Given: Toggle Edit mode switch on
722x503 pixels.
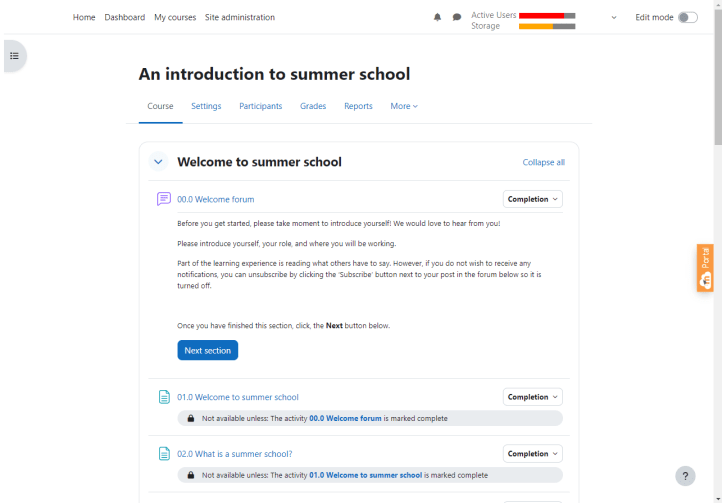Looking at the screenshot, I should (x=687, y=17).
